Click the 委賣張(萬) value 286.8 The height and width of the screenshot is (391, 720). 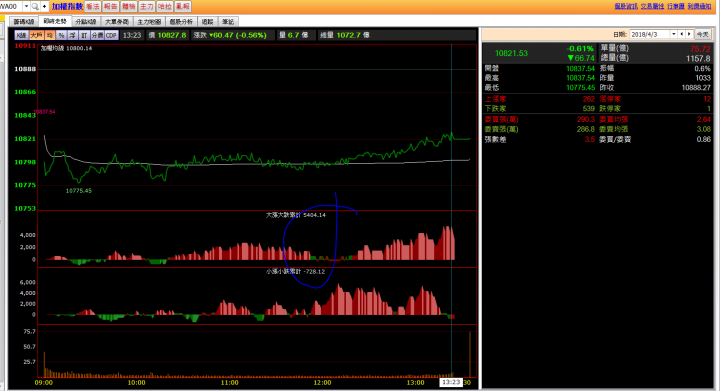[586, 129]
